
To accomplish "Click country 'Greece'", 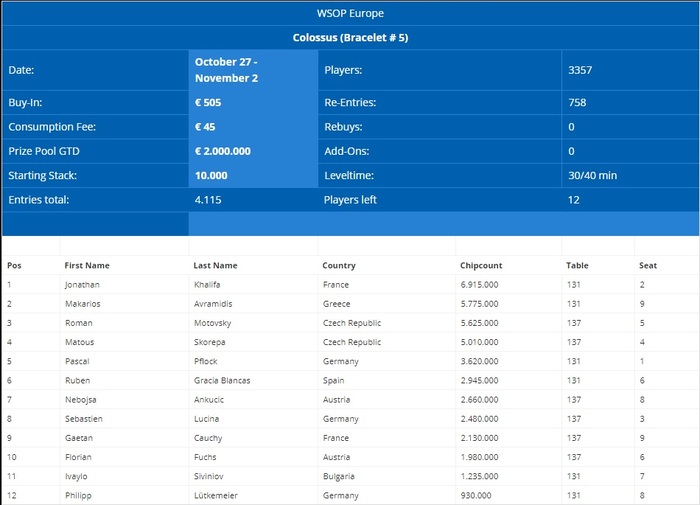I will 337,304.
